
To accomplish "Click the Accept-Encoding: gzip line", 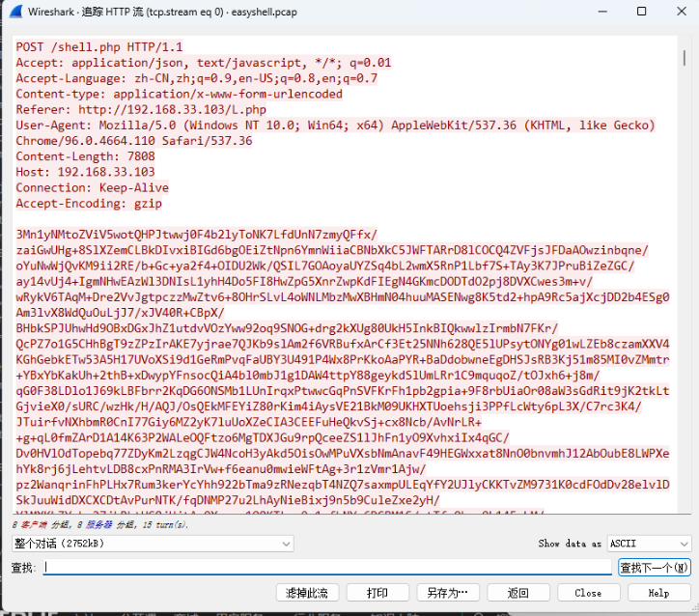I will 89,203.
